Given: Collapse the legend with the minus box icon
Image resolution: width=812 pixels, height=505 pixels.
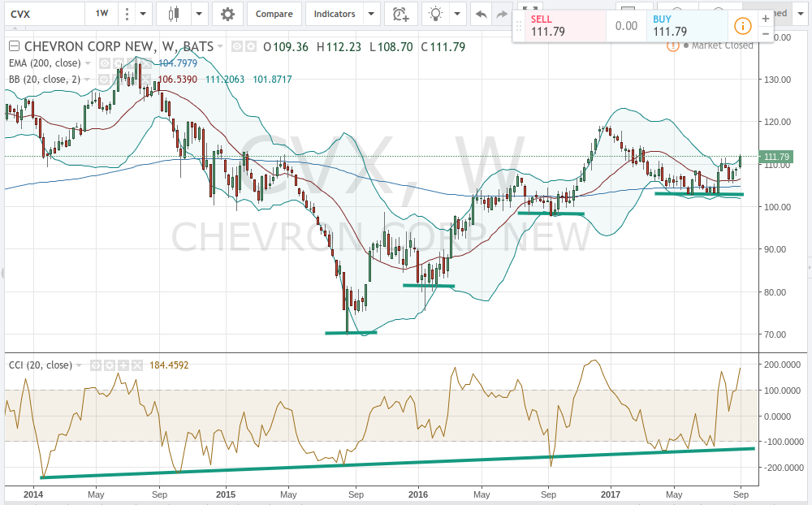Looking at the screenshot, I should point(15,46).
